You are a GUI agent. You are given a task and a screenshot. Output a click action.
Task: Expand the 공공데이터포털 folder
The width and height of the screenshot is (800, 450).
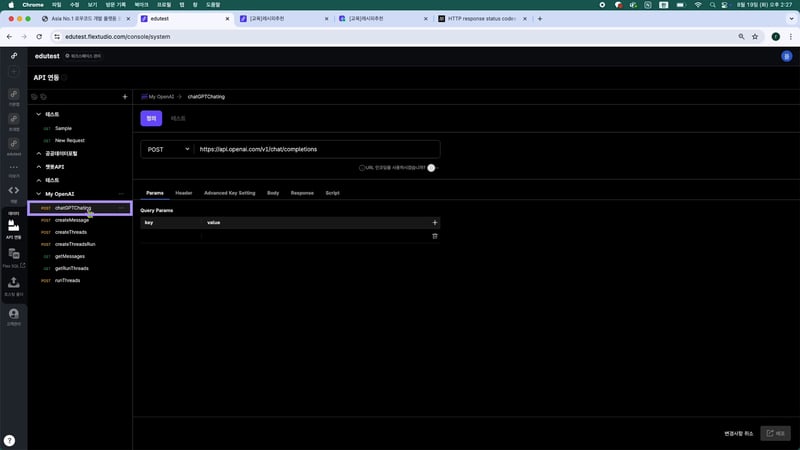coord(38,153)
